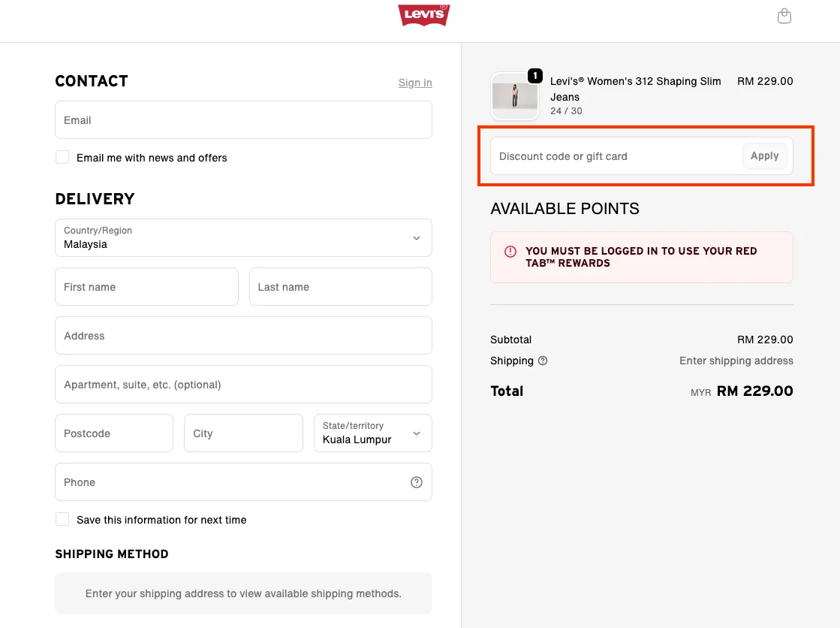This screenshot has width=840, height=628.
Task: Open the Country/Region dropdown
Action: point(243,237)
